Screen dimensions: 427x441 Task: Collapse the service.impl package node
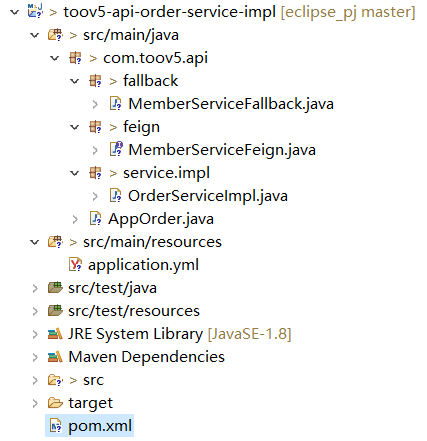75,173
